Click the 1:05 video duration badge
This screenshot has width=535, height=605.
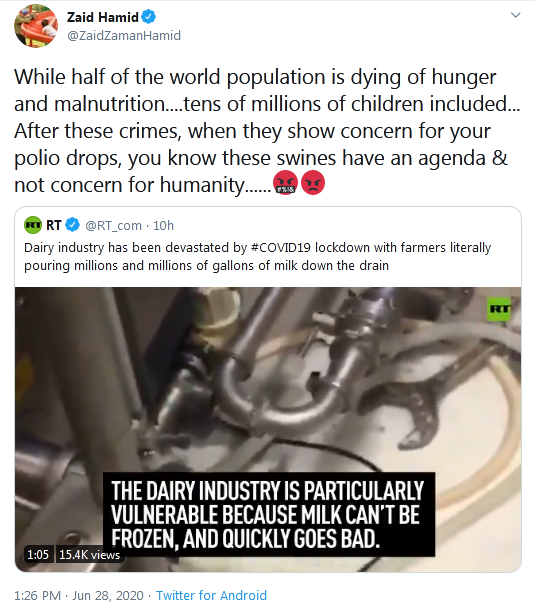coord(38,554)
